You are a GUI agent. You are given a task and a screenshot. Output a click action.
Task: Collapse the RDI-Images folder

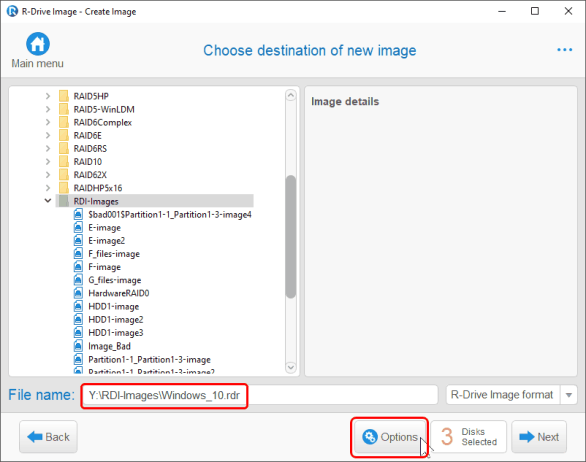pyautogui.click(x=48, y=201)
